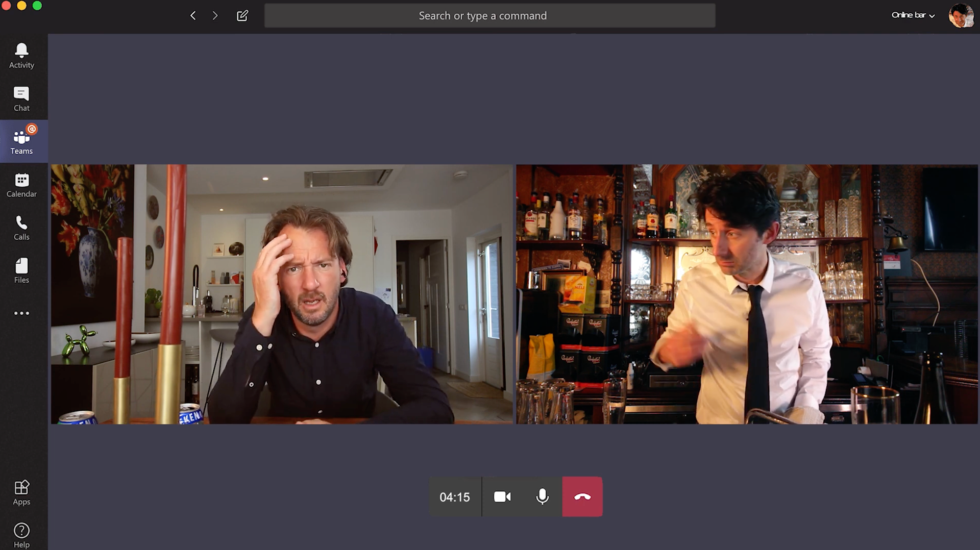Open the profile picture menu
The image size is (980, 550).
[961, 15]
